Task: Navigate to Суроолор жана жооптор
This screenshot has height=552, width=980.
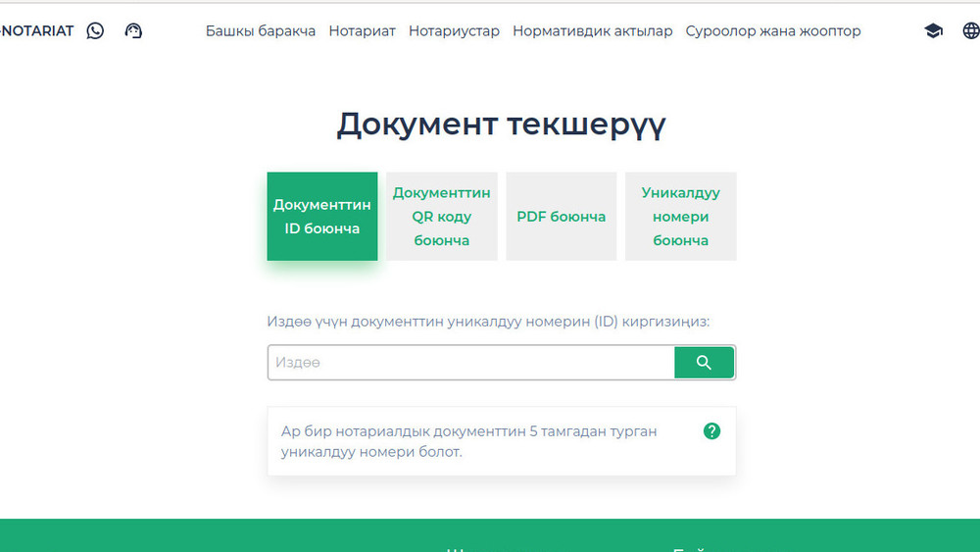Action: pos(772,30)
